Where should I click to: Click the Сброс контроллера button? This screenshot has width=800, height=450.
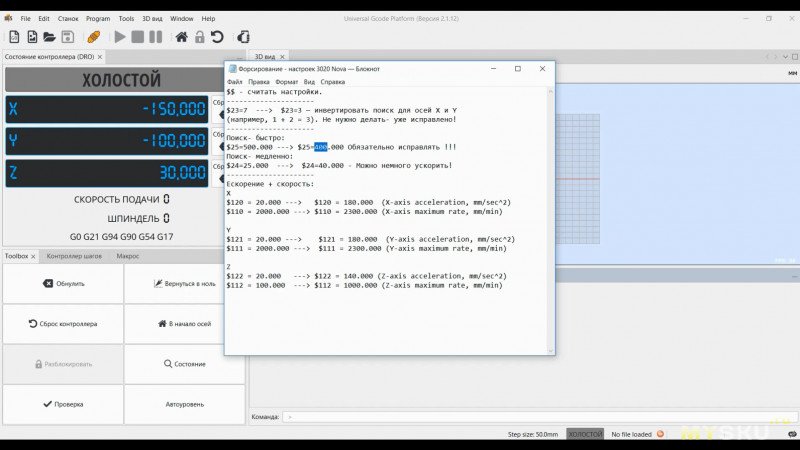pos(63,324)
